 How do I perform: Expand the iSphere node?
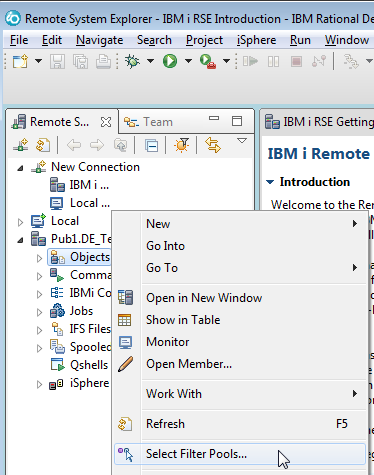39,384
